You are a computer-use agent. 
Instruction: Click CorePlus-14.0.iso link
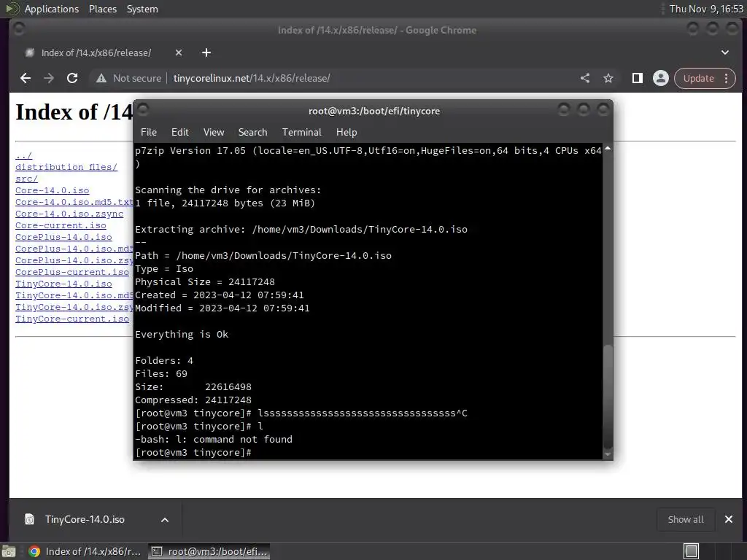pos(64,237)
